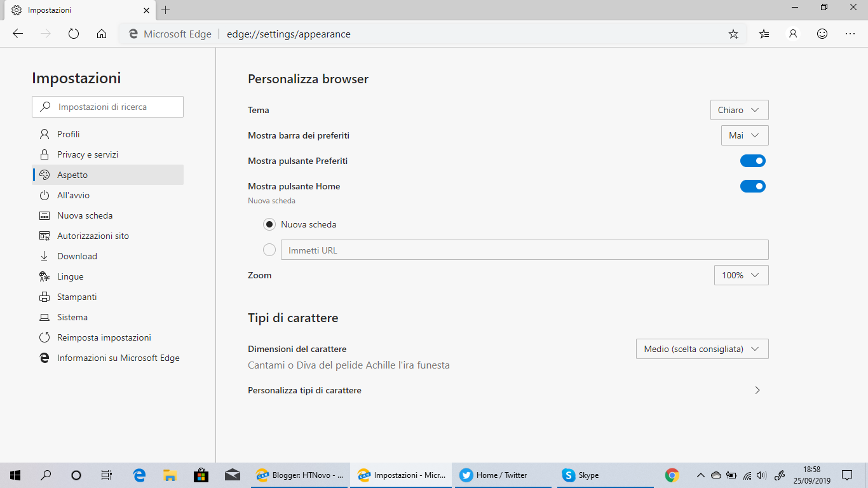Open the Lingue settings section
Screen dimensions: 868x488
click(108, 276)
